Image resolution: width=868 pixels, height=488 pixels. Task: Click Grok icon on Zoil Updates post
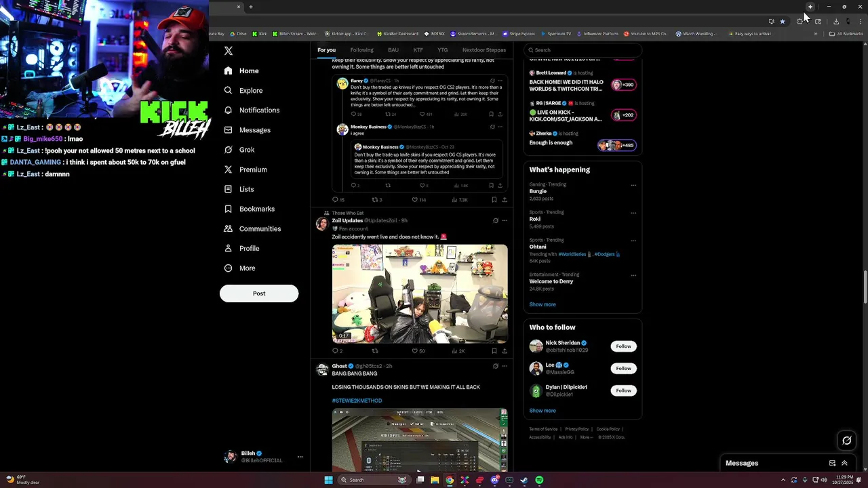tap(496, 220)
